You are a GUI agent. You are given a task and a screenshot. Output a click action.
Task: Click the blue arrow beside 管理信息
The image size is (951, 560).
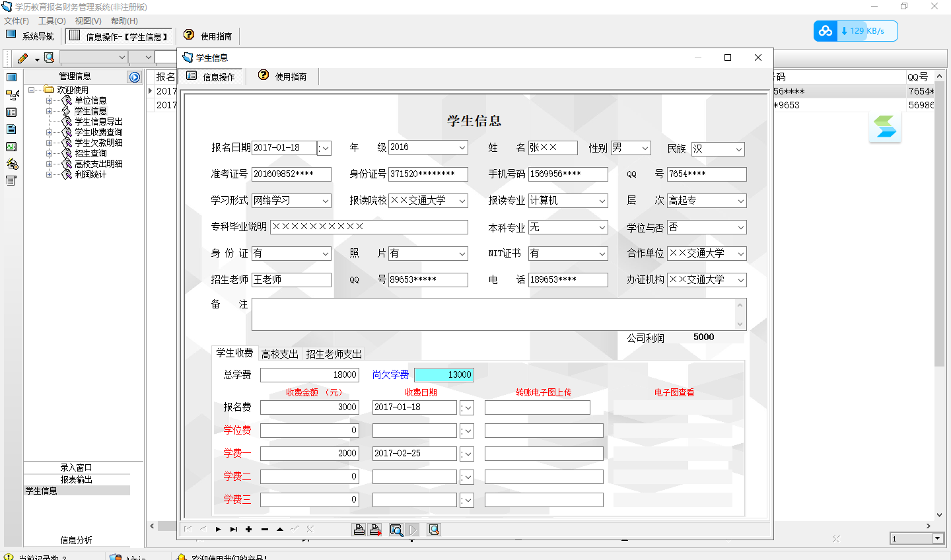point(135,77)
